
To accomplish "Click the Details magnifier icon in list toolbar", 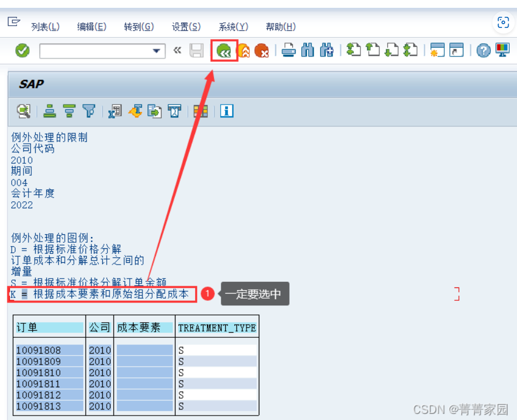I will [x=23, y=111].
